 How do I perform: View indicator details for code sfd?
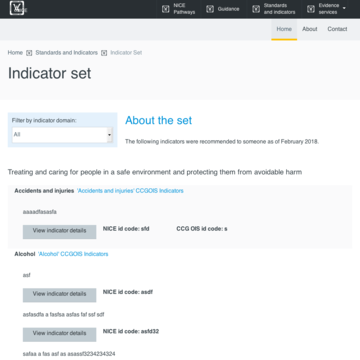pyautogui.click(x=60, y=232)
